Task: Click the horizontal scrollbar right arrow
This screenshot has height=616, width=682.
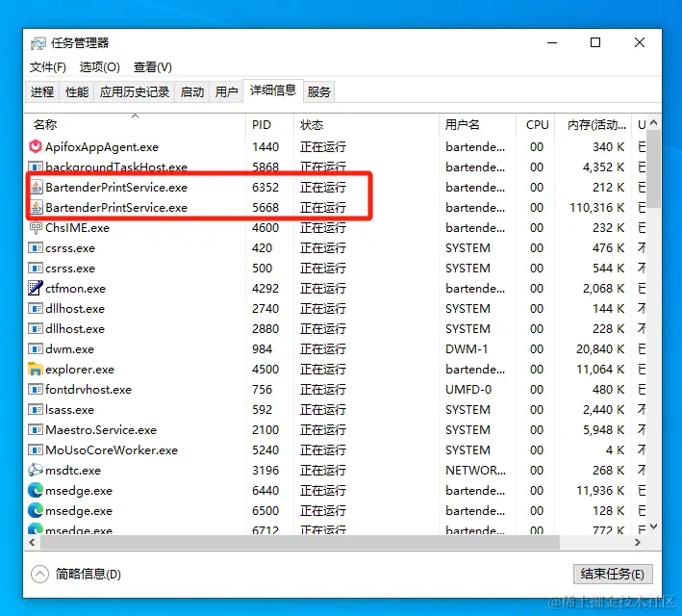Action: tap(638, 543)
